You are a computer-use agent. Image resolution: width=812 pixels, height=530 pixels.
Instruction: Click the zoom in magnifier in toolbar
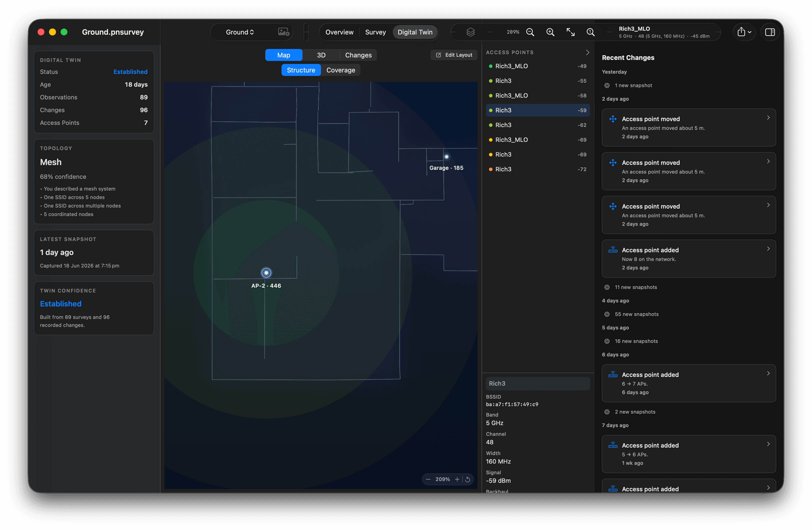(x=550, y=32)
